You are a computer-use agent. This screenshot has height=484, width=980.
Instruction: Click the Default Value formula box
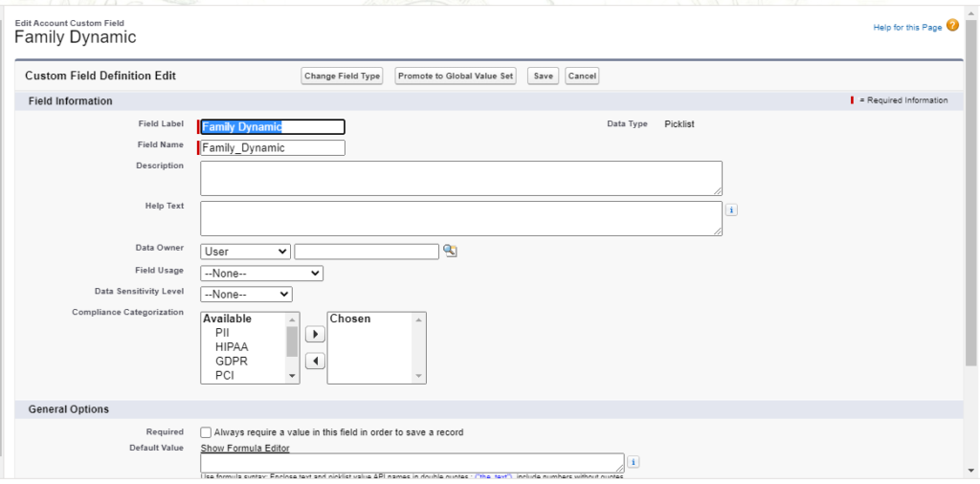coord(412,463)
